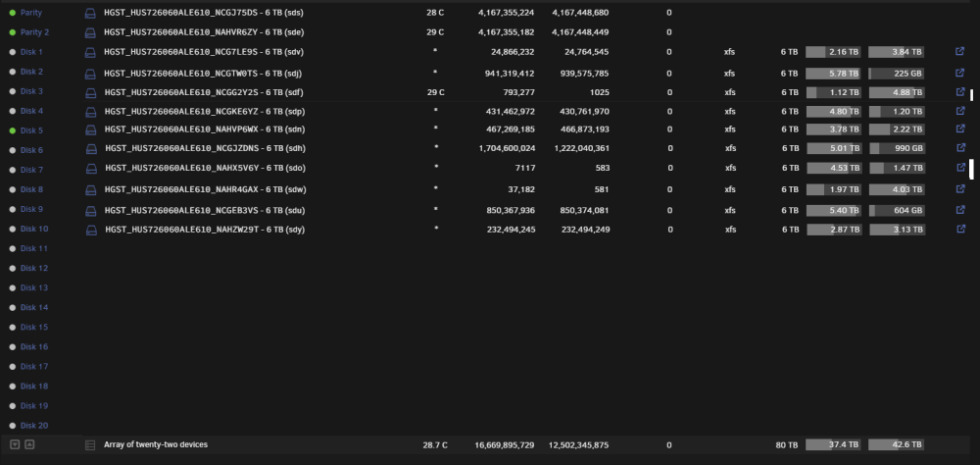Click the drive icon for Disk 3 sdf
Image resolution: width=980 pixels, height=465 pixels.
tap(90, 92)
